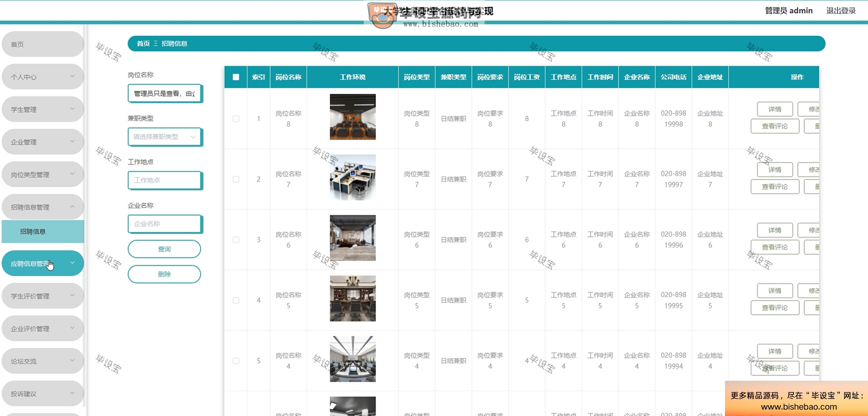
Task: Expand the 投诉建议 sidebar menu
Action: click(43, 393)
